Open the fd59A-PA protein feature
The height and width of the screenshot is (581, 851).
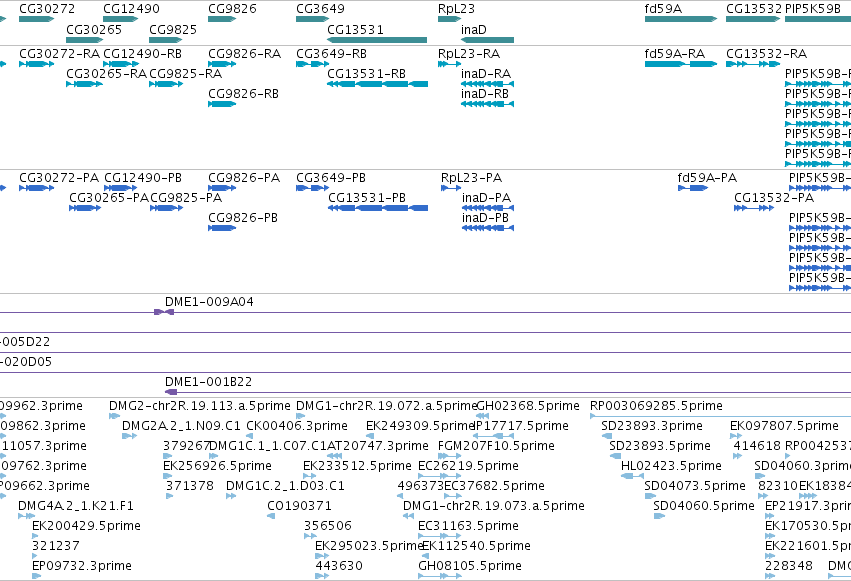tap(693, 188)
